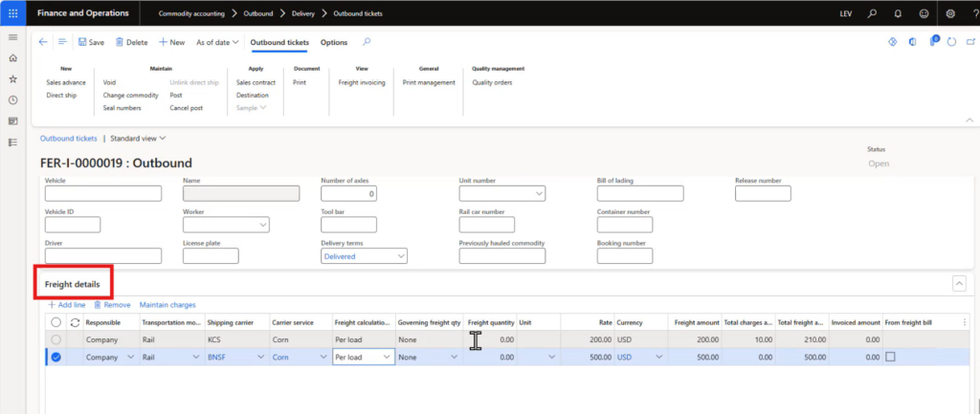Screen dimensions: 980x414
Task: Click the Vehicle input field
Action: tap(103, 193)
